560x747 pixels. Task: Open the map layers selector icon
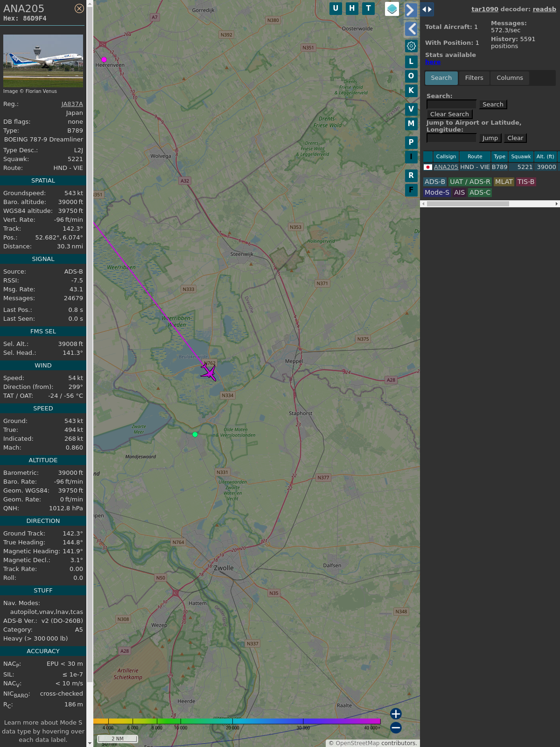392,9
